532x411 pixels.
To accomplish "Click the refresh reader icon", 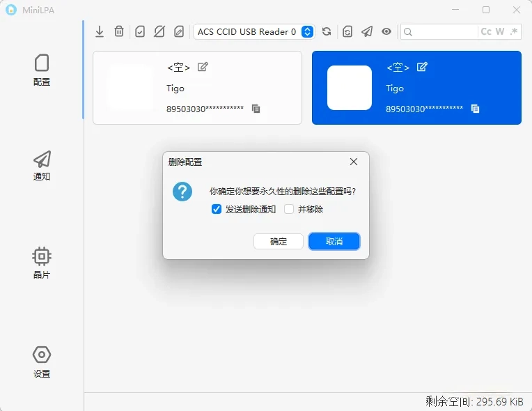I will pyautogui.click(x=327, y=31).
